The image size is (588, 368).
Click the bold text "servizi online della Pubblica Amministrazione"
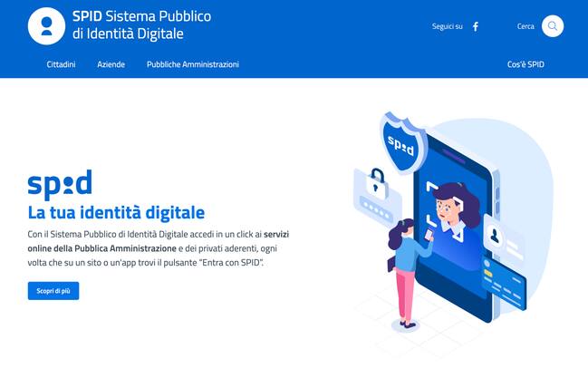click(158, 241)
